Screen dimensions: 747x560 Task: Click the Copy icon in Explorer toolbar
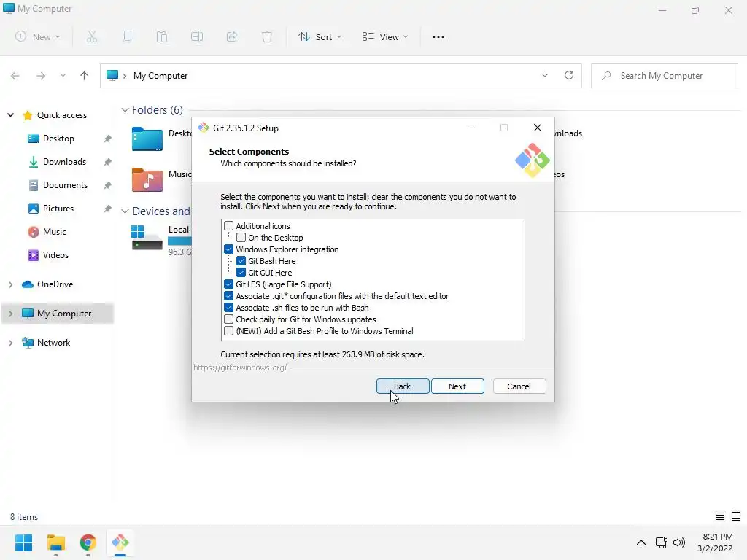(127, 36)
